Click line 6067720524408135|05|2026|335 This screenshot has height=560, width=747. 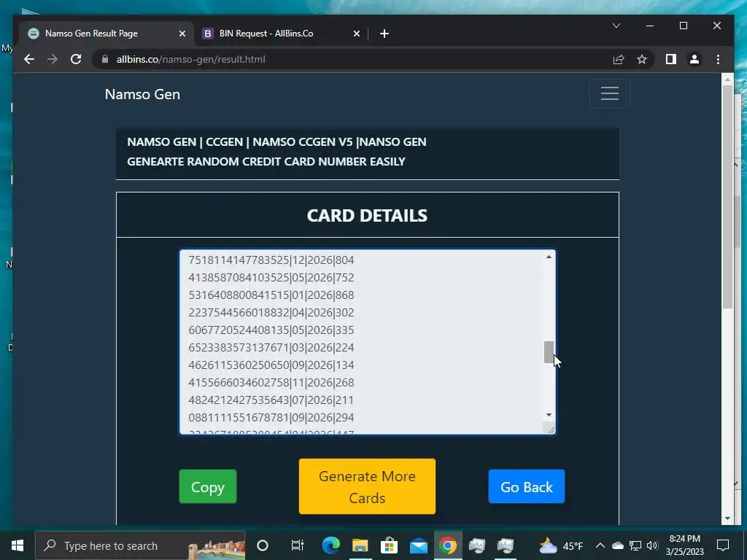click(x=271, y=330)
